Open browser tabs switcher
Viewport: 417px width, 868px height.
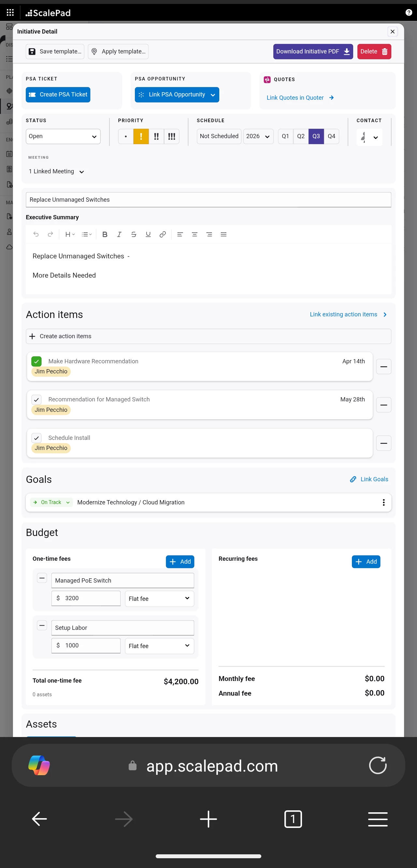coord(293,819)
